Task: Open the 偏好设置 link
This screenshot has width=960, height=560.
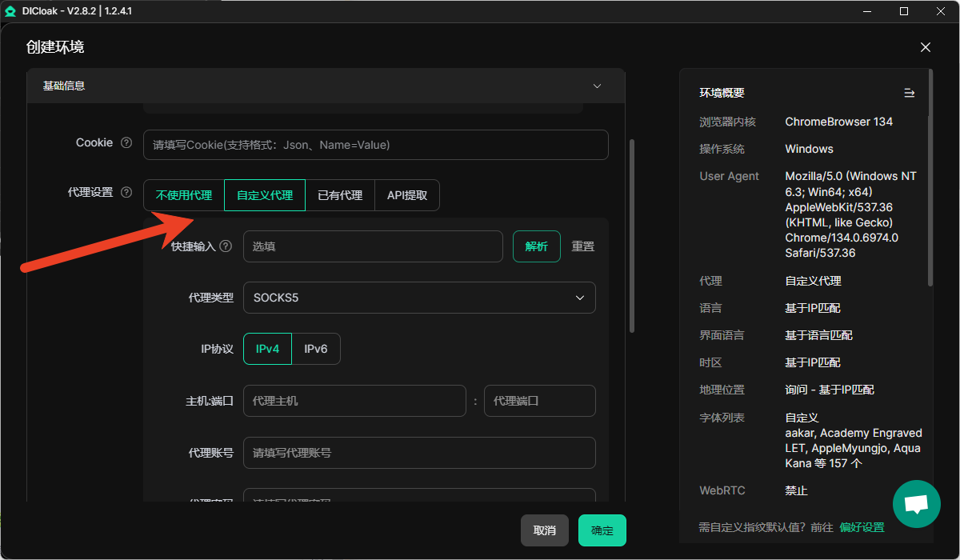Action: tap(862, 527)
